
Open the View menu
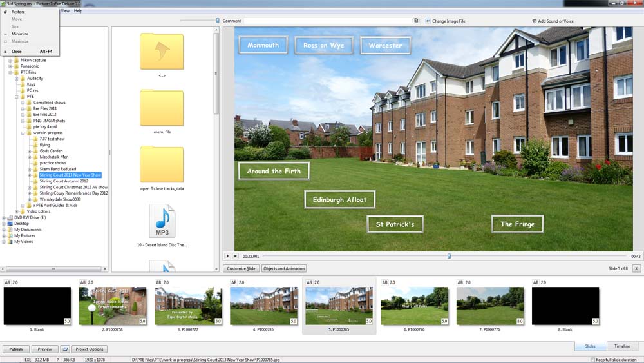pyautogui.click(x=65, y=11)
